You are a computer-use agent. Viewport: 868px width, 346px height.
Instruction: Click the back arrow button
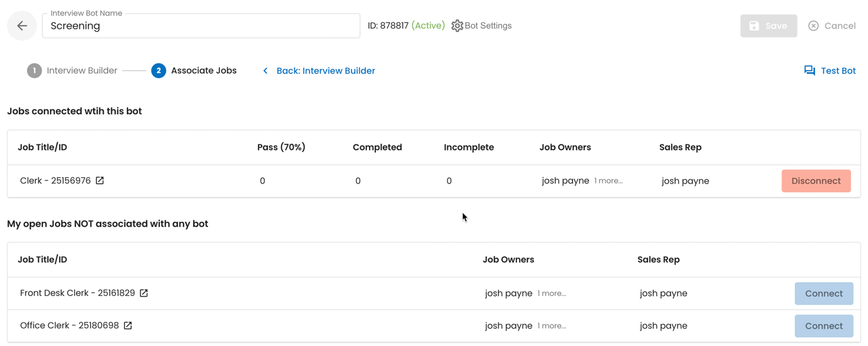(x=22, y=26)
